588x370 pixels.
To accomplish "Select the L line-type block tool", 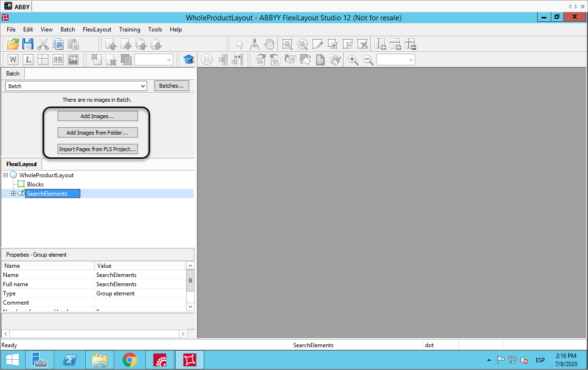I will point(28,60).
